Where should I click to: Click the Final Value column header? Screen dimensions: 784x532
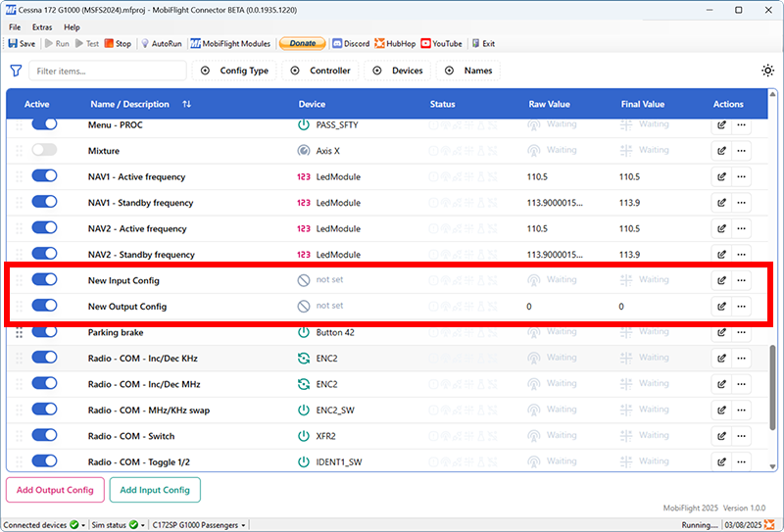(x=643, y=104)
